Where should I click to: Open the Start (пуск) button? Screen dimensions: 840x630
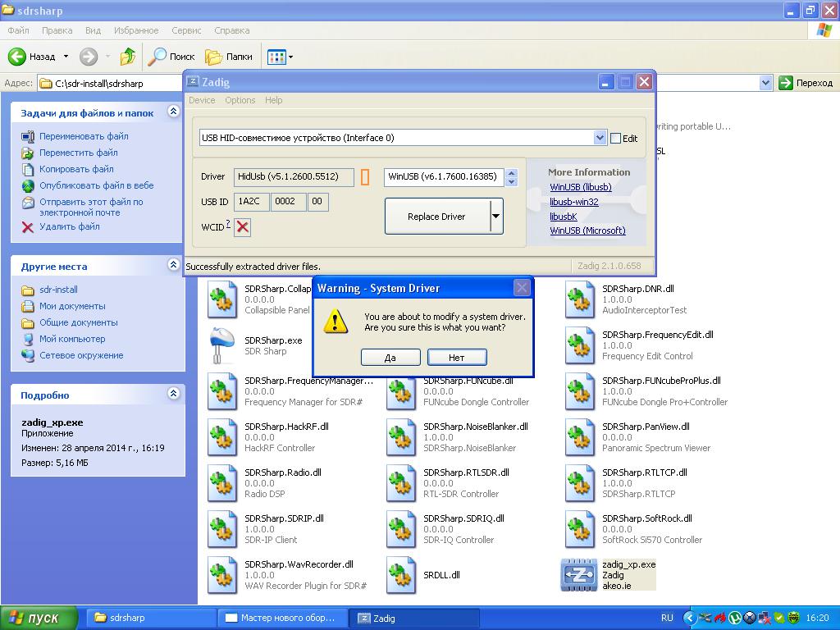tap(38, 619)
